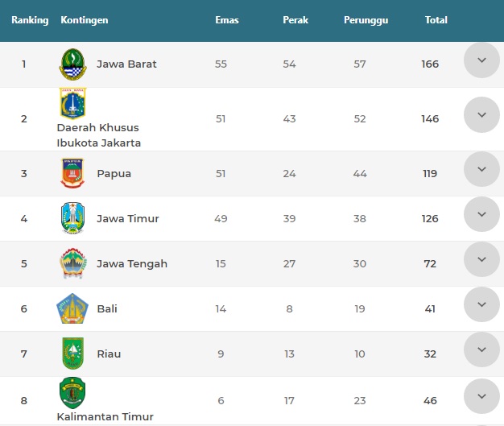Click the Jawa Barat province emblem
Viewport: 504px width, 426px height.
coord(73,64)
